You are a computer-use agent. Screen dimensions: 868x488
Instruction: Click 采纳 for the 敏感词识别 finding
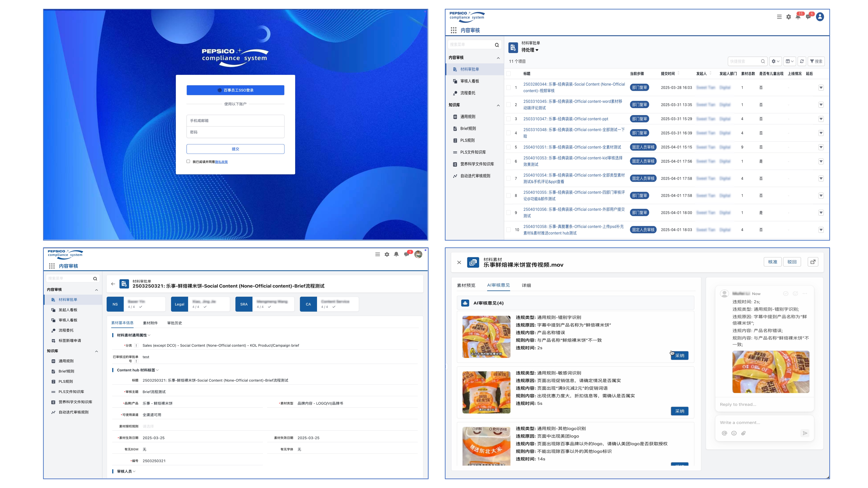point(680,411)
